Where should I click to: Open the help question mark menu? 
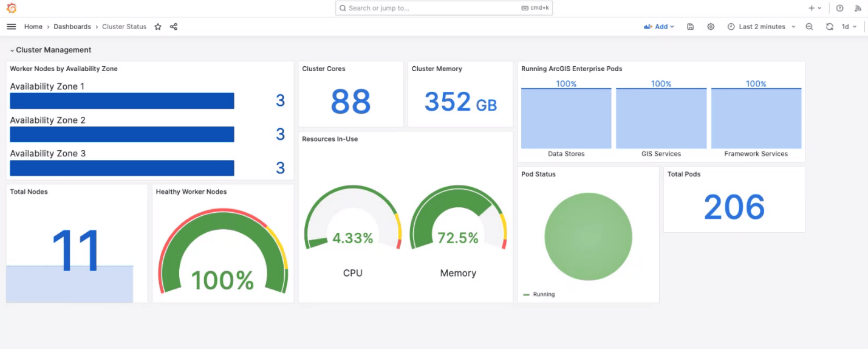point(840,9)
